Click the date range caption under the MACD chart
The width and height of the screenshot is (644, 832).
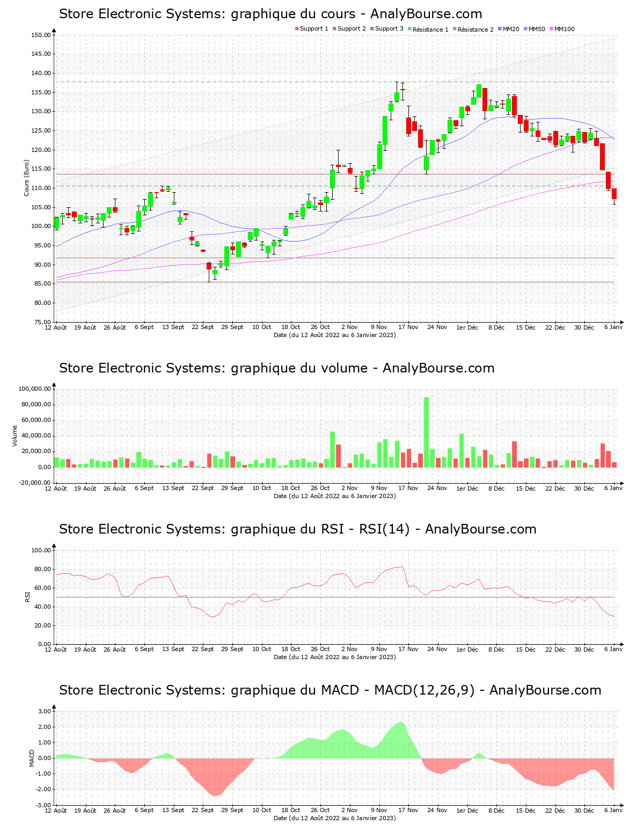[335, 818]
